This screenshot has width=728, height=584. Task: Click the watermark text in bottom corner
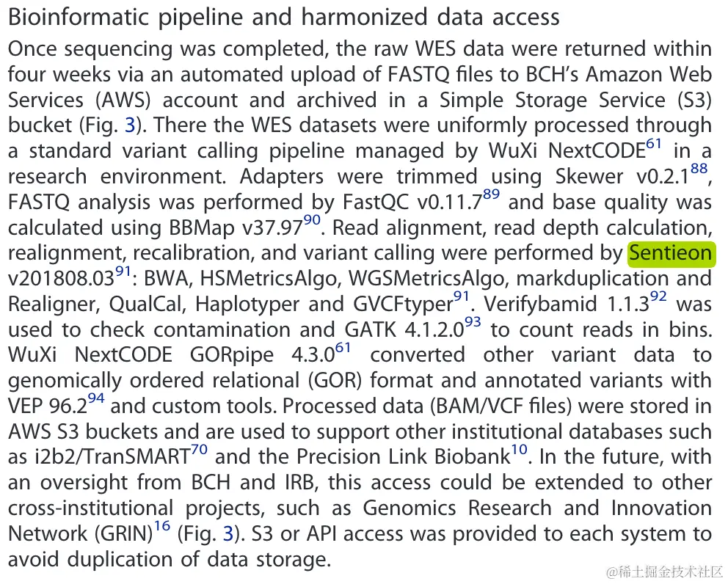pos(664,572)
